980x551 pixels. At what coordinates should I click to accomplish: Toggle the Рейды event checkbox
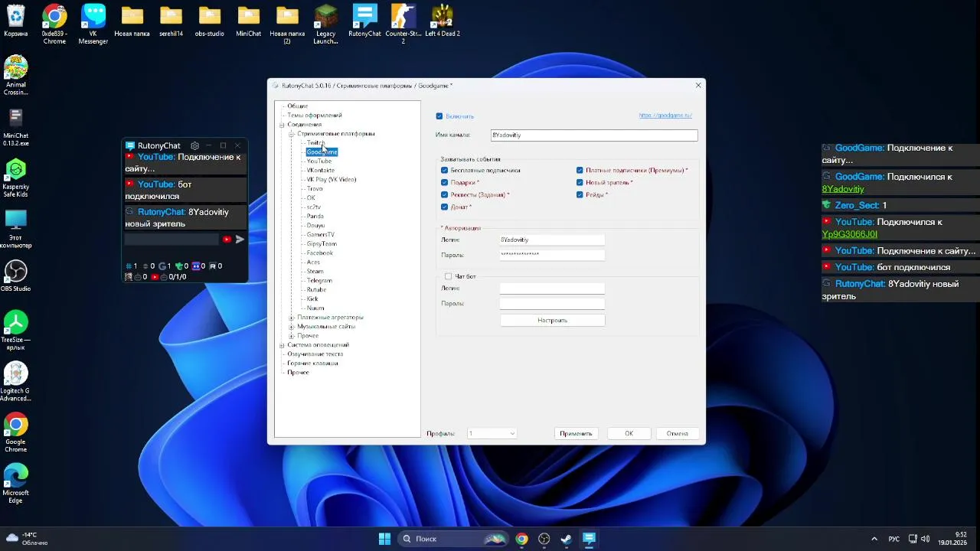pyautogui.click(x=580, y=195)
